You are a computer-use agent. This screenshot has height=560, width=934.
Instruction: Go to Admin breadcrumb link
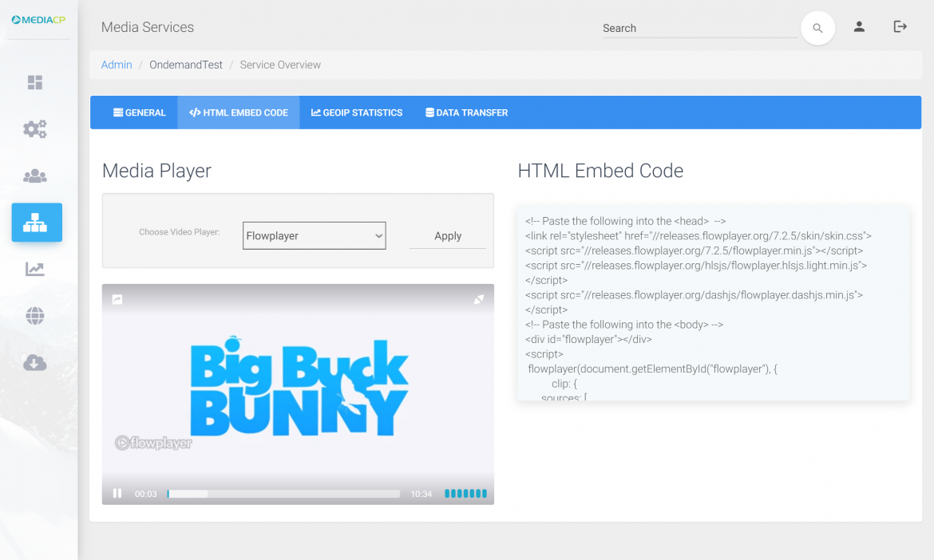pos(117,65)
